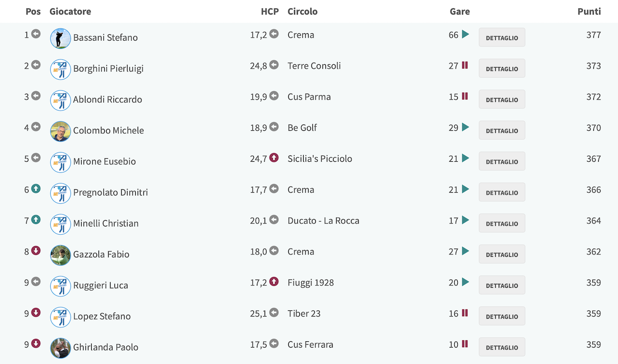Open player name Minelli Christian
Screen dimensions: 618x364
click(x=106, y=224)
